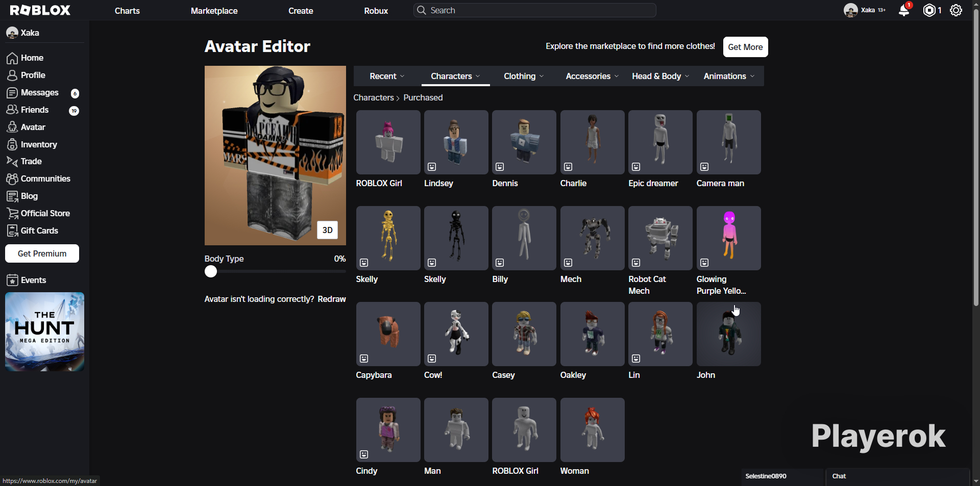
Task: Click the Messages icon in sidebar
Action: [x=12, y=93]
